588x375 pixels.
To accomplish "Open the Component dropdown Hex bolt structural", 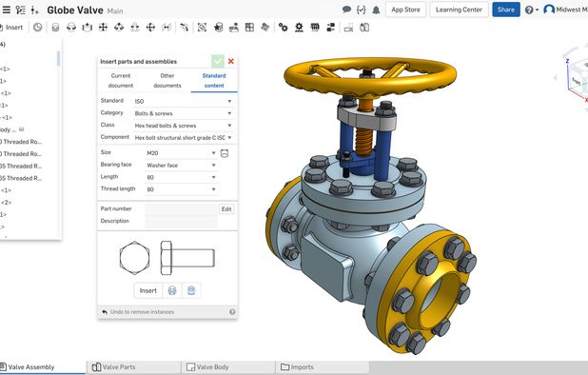I will 184,138.
